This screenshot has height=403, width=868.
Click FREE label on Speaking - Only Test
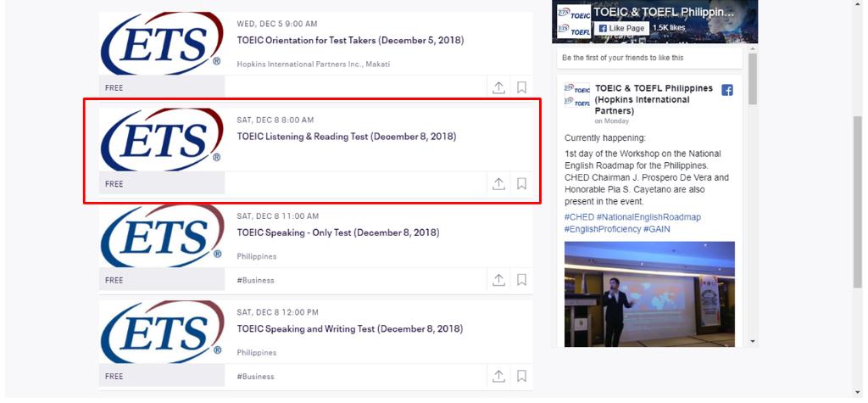114,281
